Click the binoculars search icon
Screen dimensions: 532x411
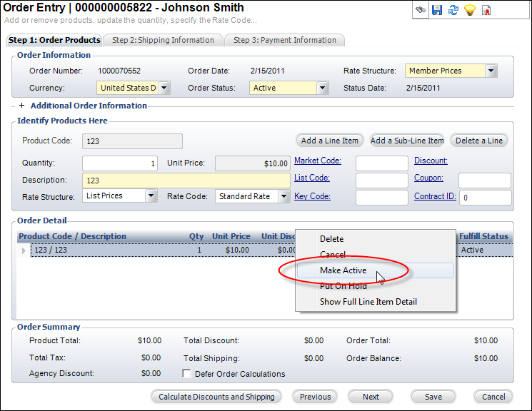(x=421, y=10)
